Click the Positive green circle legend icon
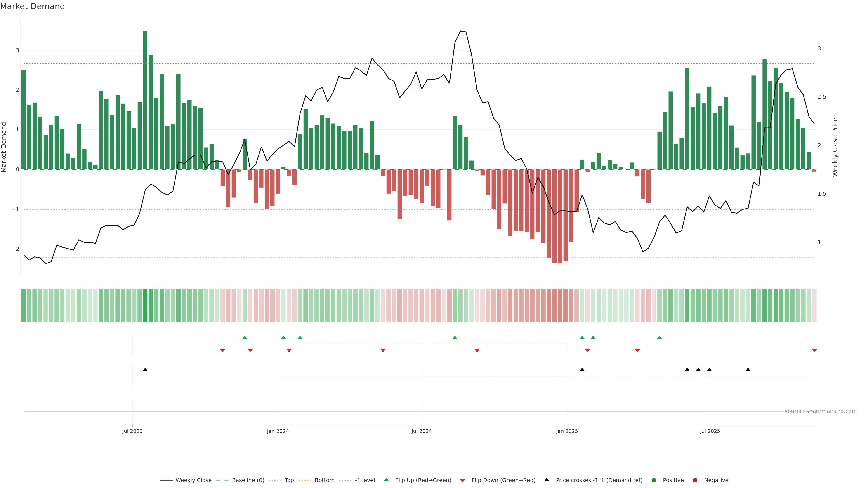 pyautogui.click(x=654, y=480)
